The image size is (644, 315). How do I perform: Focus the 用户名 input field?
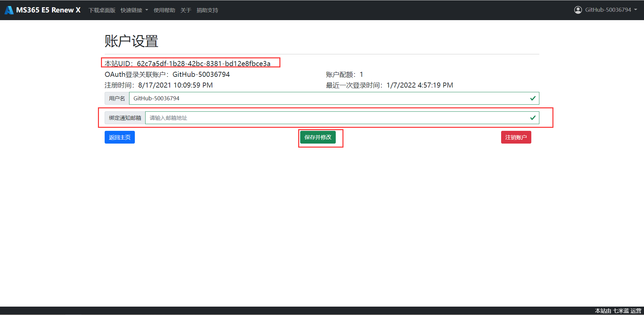tap(334, 98)
